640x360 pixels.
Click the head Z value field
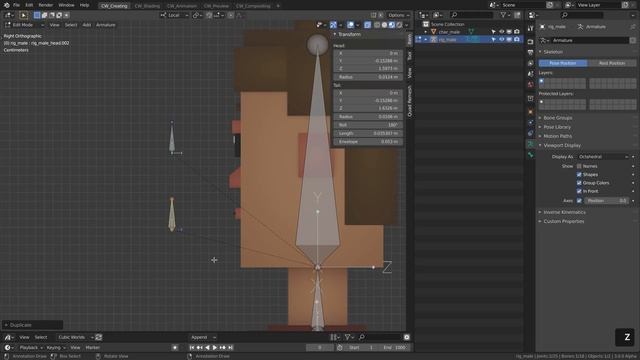coord(368,69)
